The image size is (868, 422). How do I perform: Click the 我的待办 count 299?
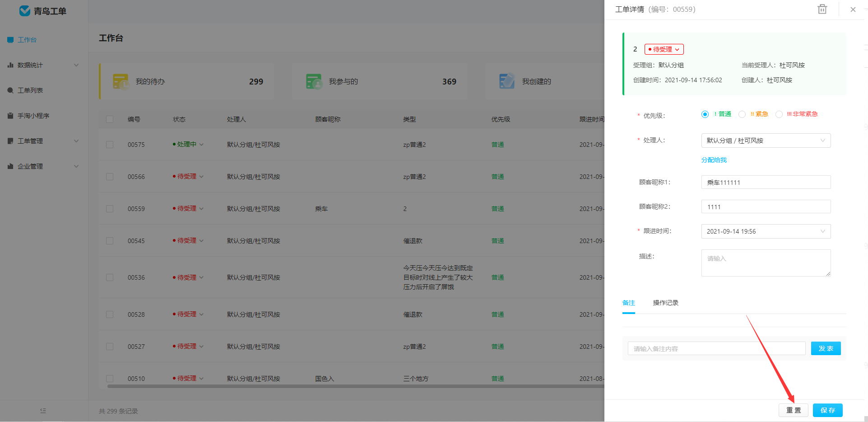click(x=256, y=82)
